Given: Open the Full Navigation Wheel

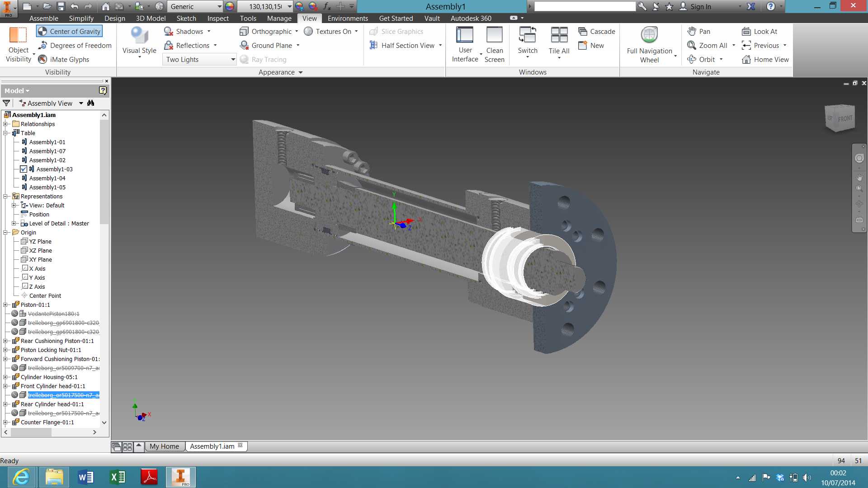Looking at the screenshot, I should (650, 44).
